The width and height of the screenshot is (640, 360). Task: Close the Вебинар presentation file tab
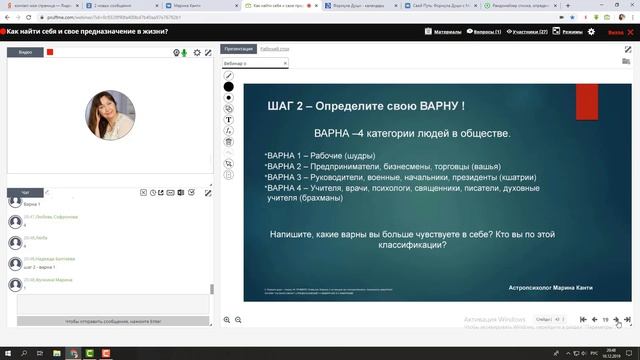pyautogui.click(x=285, y=63)
